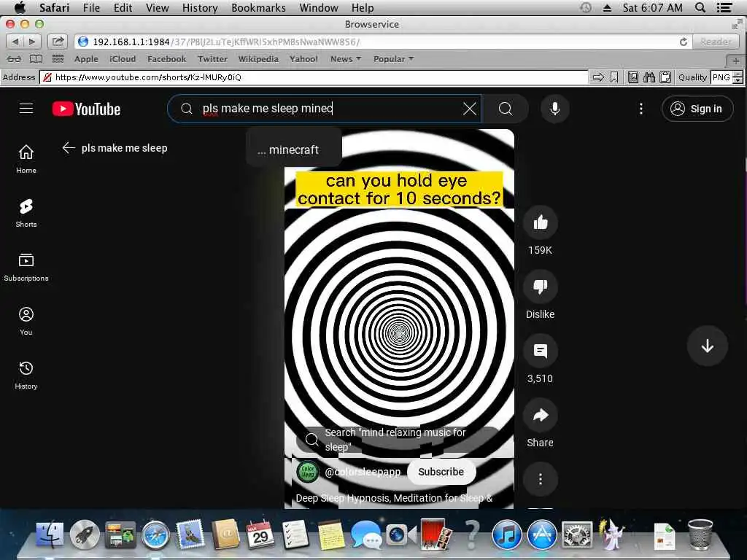Sign in to YouTube
Image resolution: width=747 pixels, height=560 pixels.
(x=697, y=109)
